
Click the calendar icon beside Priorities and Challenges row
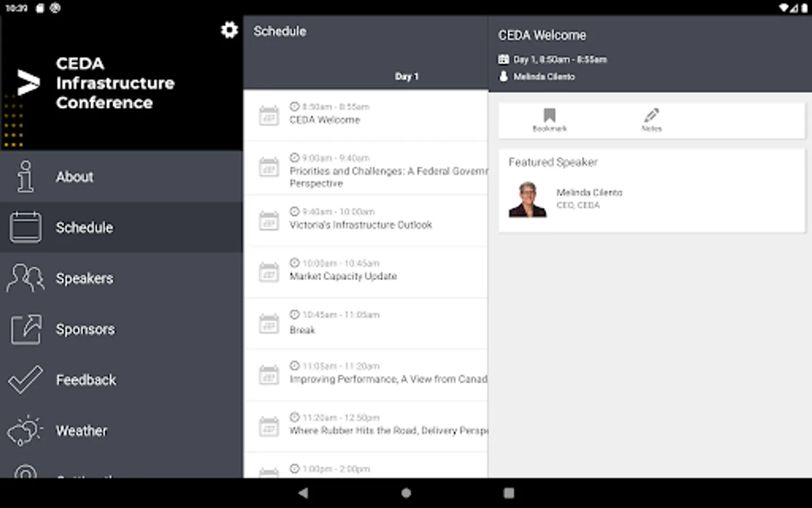pyautogui.click(x=269, y=167)
